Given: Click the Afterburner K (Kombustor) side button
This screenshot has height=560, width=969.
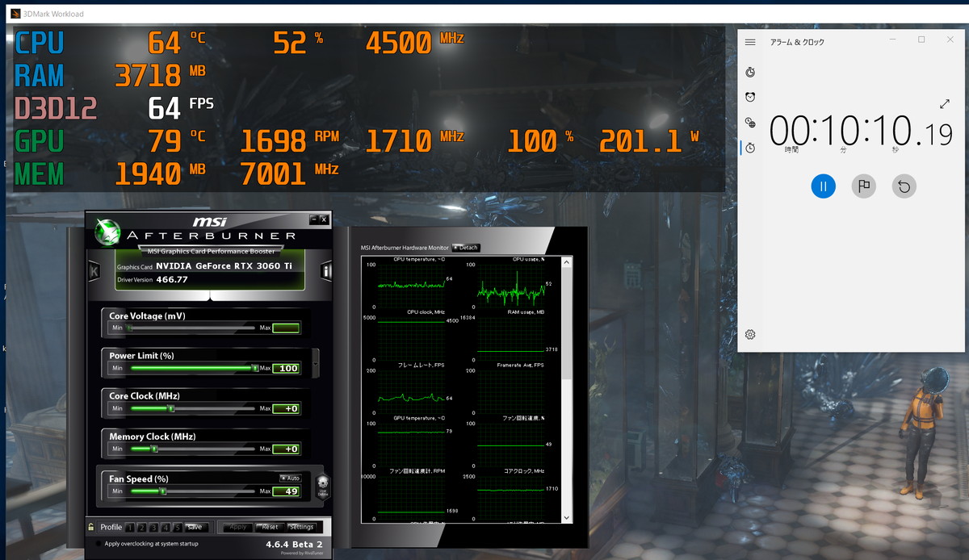Looking at the screenshot, I should (94, 271).
